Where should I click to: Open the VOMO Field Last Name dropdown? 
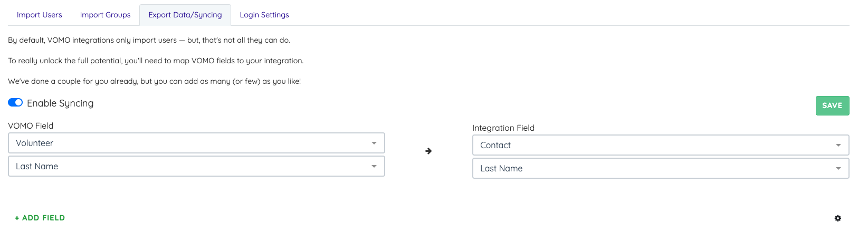pyautogui.click(x=196, y=166)
